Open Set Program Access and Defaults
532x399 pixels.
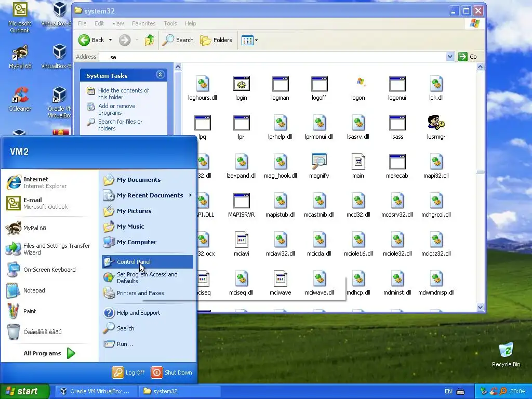coord(147,277)
